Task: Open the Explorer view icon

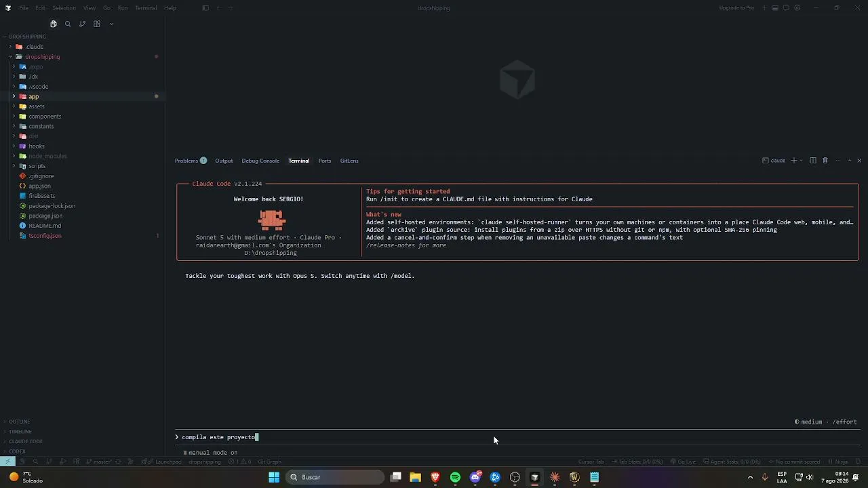Action: coord(54,24)
